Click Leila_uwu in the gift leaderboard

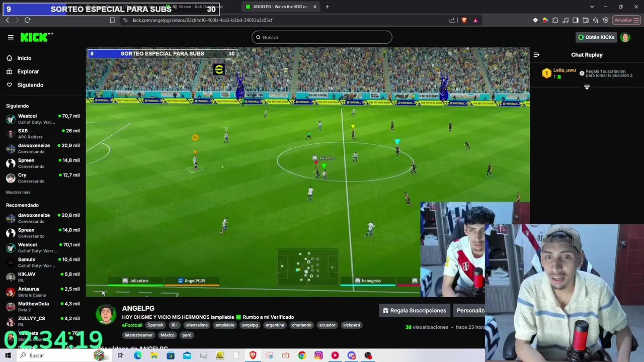(565, 70)
